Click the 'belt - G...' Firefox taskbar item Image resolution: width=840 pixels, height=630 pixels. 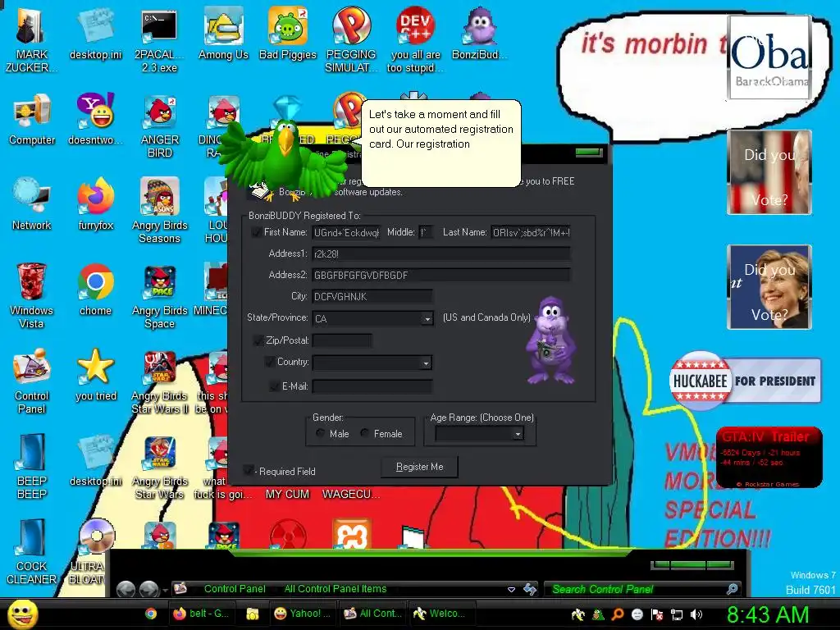point(202,614)
